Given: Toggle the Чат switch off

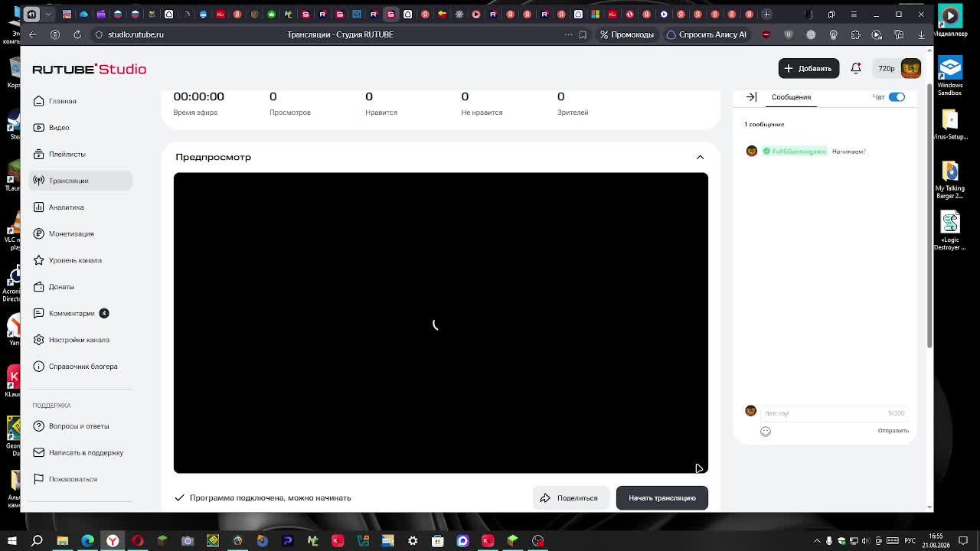Looking at the screenshot, I should tap(897, 97).
